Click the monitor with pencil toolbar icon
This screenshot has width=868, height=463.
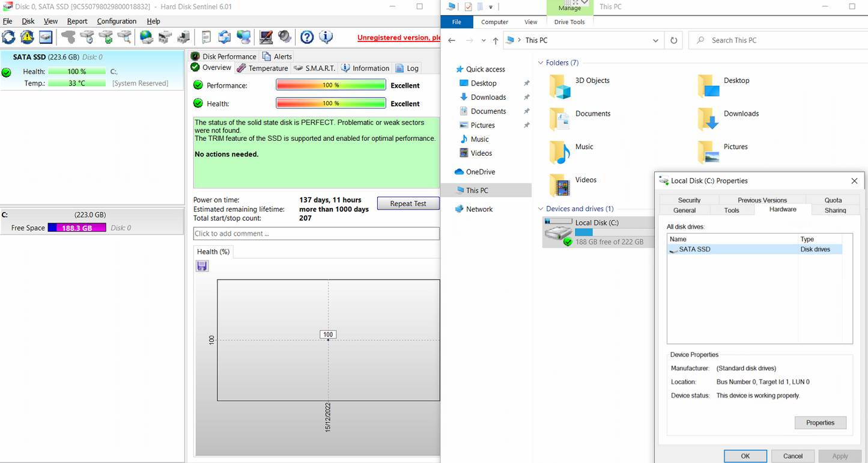click(x=266, y=37)
